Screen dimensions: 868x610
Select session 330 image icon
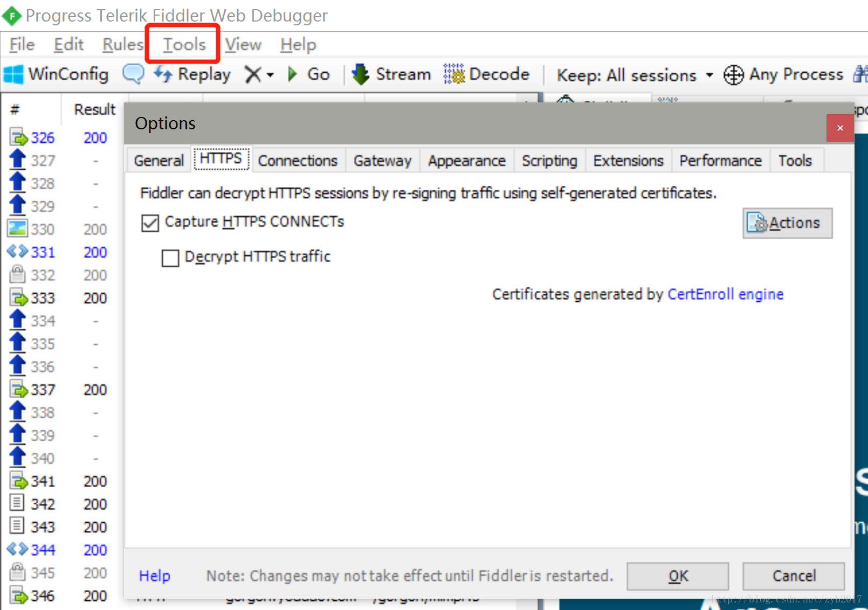(x=18, y=228)
